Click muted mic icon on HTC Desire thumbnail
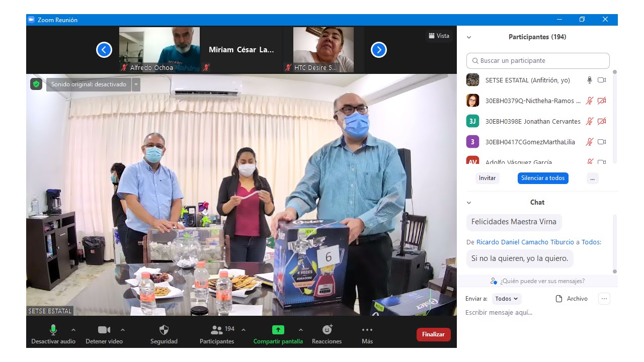 [288, 67]
